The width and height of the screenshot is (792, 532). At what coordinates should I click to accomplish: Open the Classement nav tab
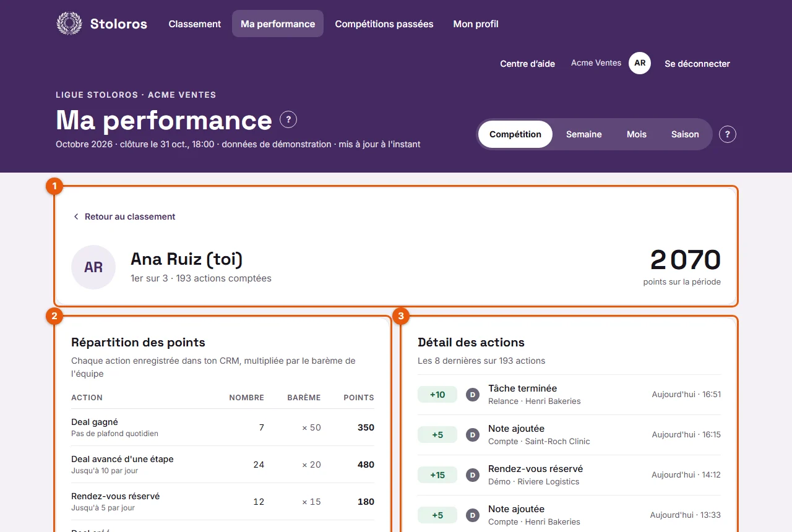pos(195,24)
